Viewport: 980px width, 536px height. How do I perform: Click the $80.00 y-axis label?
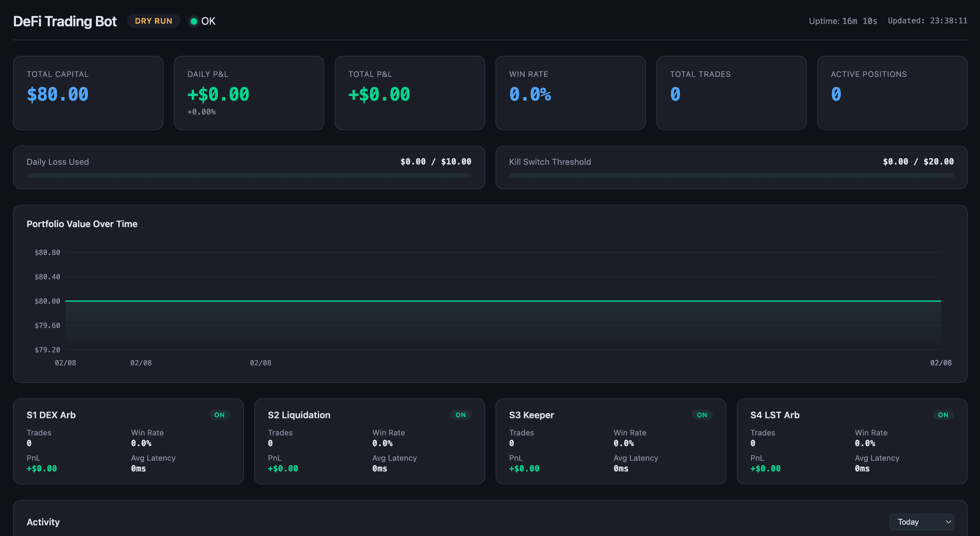click(48, 301)
